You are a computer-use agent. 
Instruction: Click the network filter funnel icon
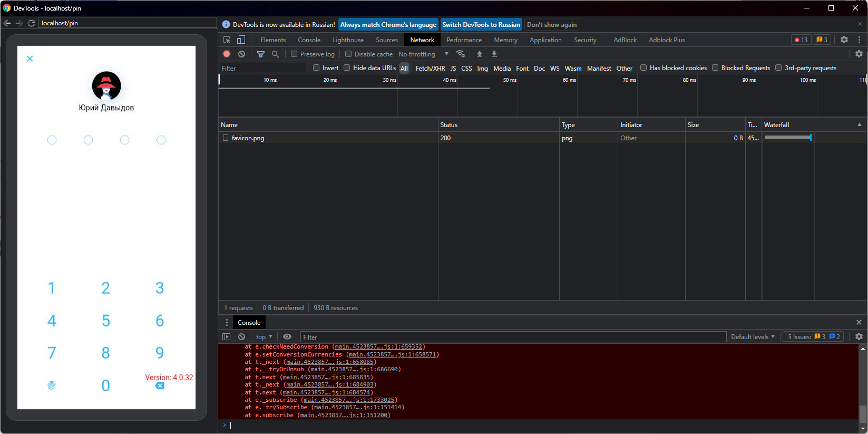coord(260,54)
